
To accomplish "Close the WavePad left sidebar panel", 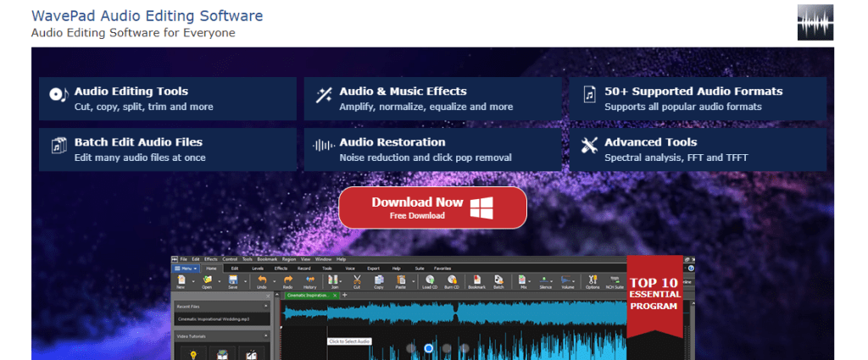I will (268, 296).
